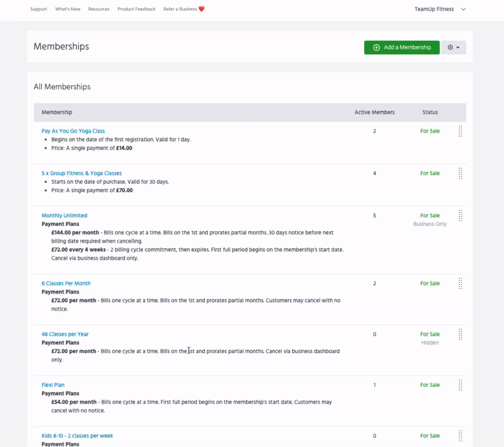Click the 48 Classes per Year drag handle
Image resolution: width=504 pixels, height=447 pixels.
pos(460,334)
